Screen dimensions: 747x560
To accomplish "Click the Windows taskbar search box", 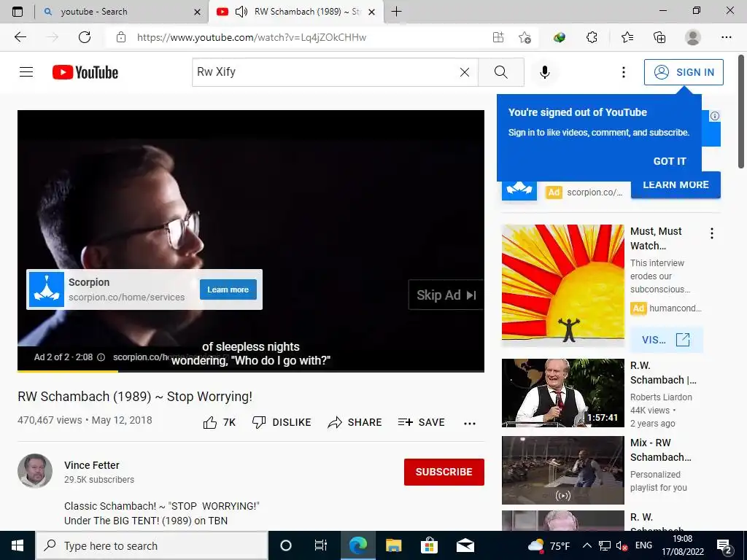I will pyautogui.click(x=152, y=545).
